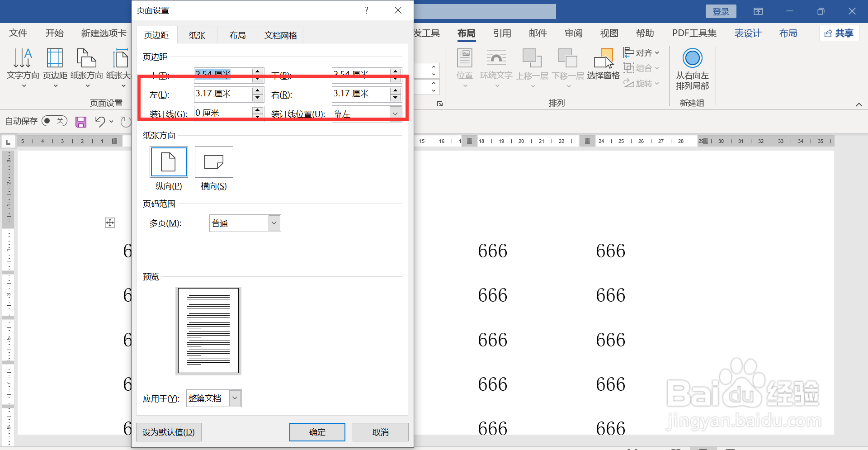This screenshot has height=450, width=868.
Task: Click the Share (共享) button
Action: [839, 33]
